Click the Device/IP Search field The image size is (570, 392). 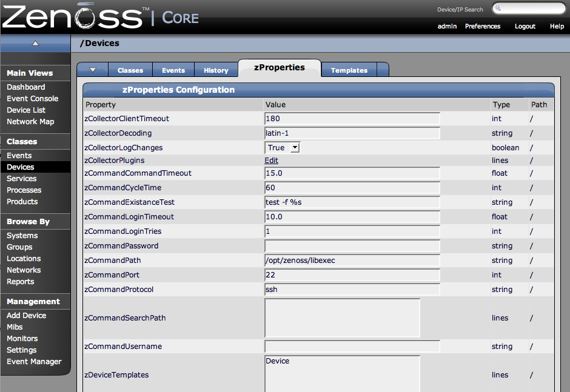point(529,8)
